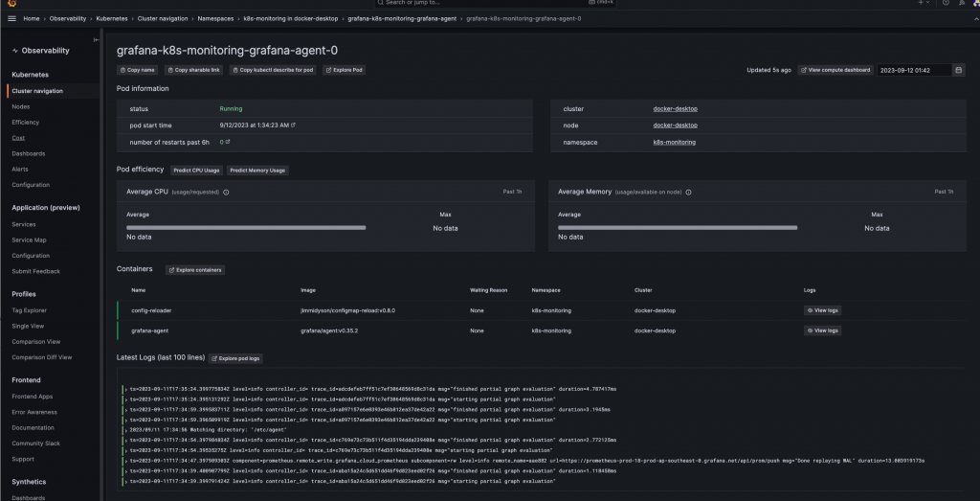The image size is (980, 501).
Task: Go to Namespaces breadcrumb
Action: [x=215, y=19]
